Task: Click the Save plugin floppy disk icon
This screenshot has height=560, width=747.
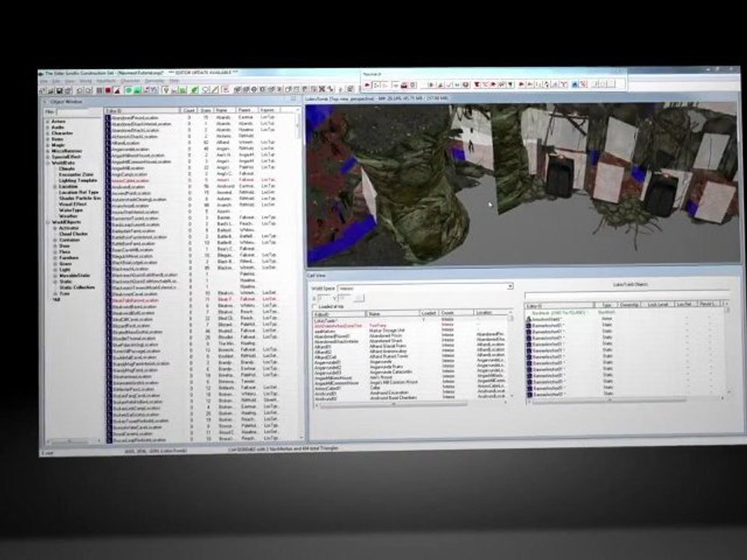Action: coord(60,90)
